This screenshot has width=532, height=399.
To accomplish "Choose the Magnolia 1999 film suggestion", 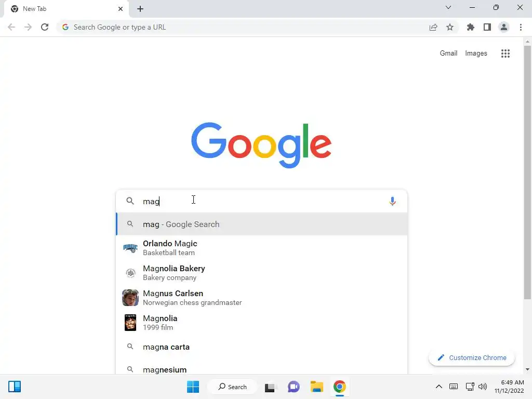I will (262, 323).
